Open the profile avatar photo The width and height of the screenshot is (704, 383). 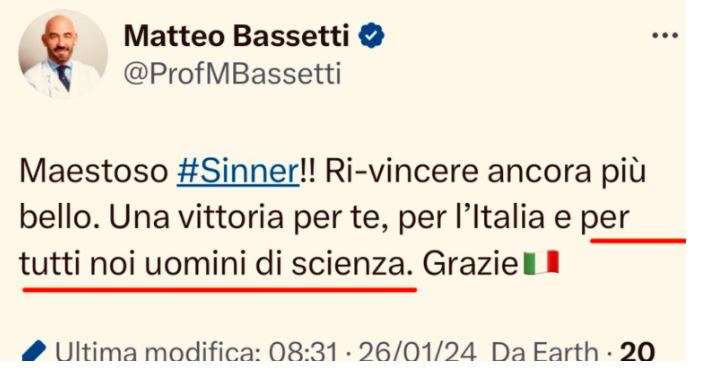click(x=63, y=54)
